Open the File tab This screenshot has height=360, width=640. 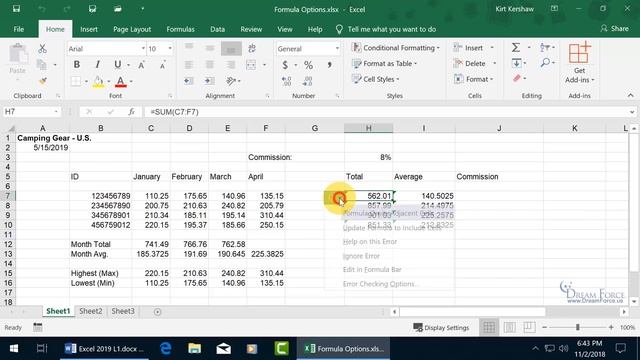tap(19, 29)
